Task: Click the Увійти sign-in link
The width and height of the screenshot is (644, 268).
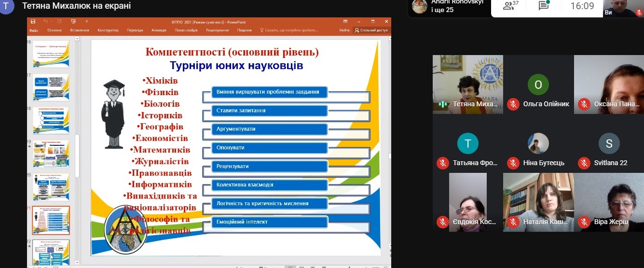Action: point(344,30)
